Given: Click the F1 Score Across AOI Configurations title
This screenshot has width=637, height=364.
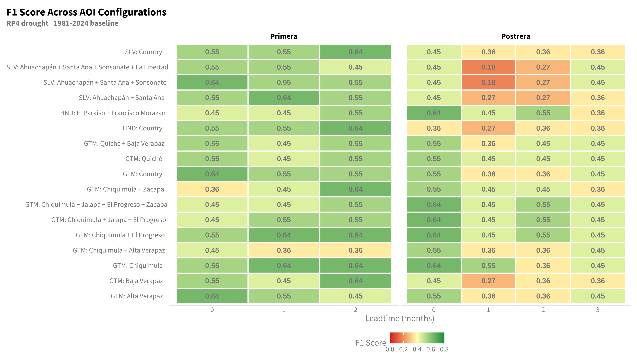Looking at the screenshot, I should point(86,12).
